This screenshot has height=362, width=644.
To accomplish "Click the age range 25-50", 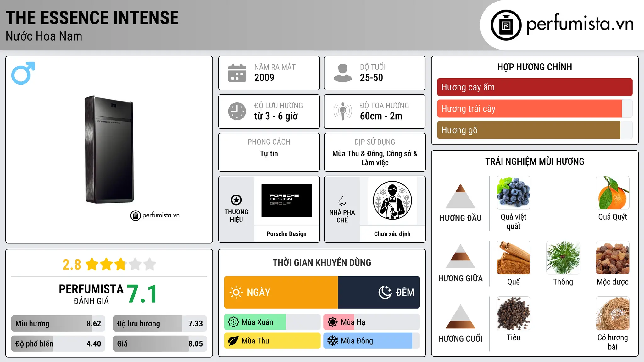I will (x=371, y=78).
